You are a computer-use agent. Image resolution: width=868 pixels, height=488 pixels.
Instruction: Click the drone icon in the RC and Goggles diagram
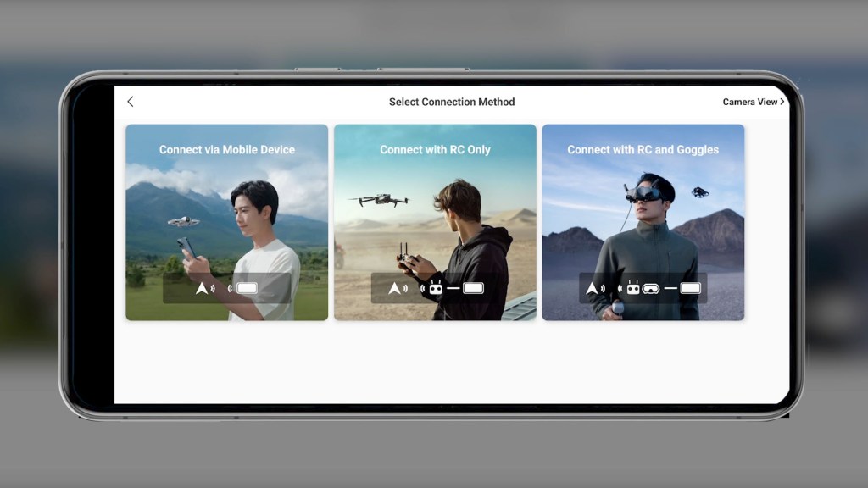[592, 288]
